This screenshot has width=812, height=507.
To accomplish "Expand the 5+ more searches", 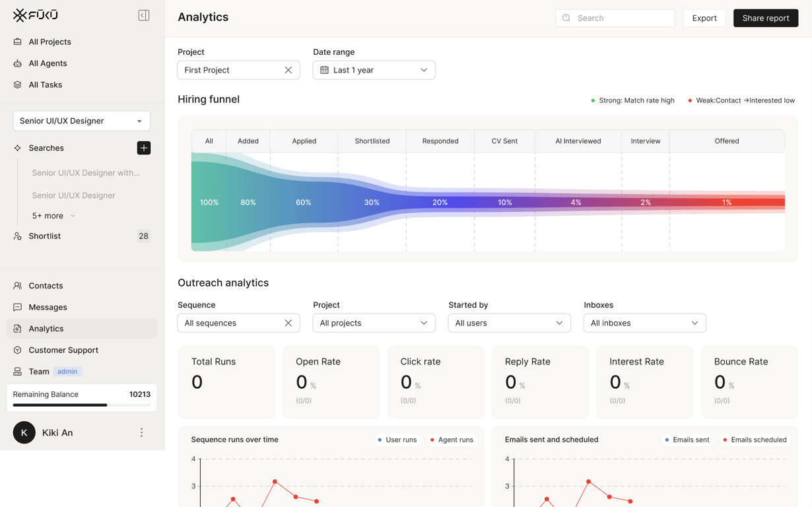I will (53, 216).
